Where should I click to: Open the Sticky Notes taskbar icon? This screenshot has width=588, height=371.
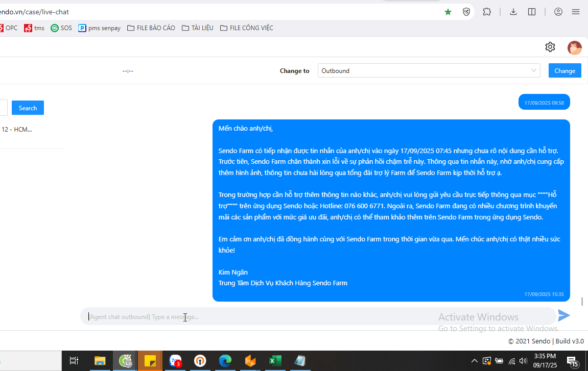tap(150, 361)
